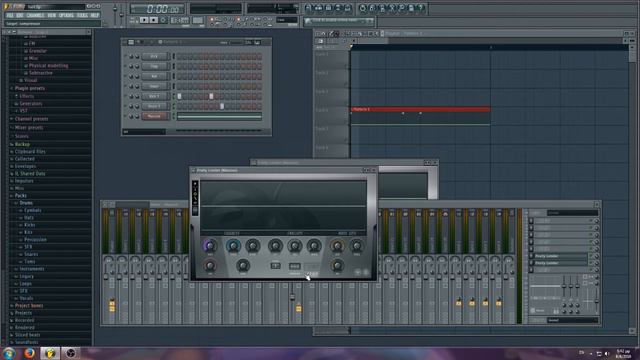Click the transport Record button

coord(163,20)
